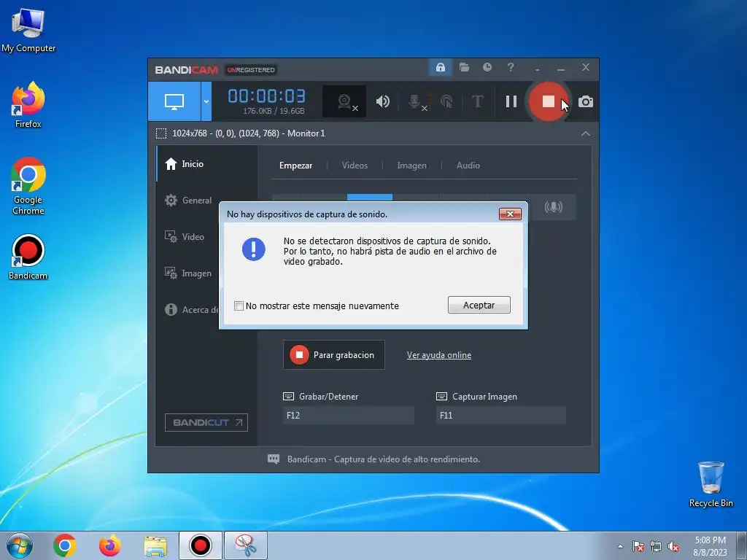
Task: Click the network tray icon
Action: click(656, 547)
